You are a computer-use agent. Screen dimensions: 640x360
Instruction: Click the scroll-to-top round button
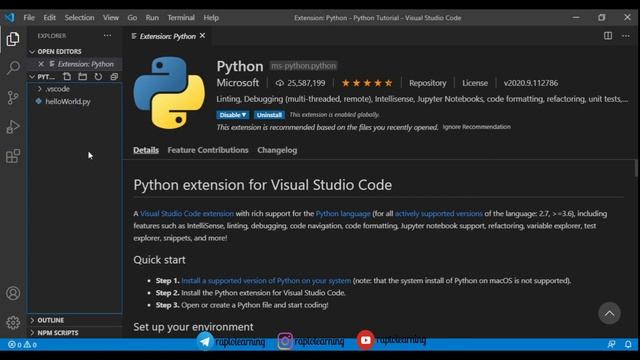[x=609, y=313]
